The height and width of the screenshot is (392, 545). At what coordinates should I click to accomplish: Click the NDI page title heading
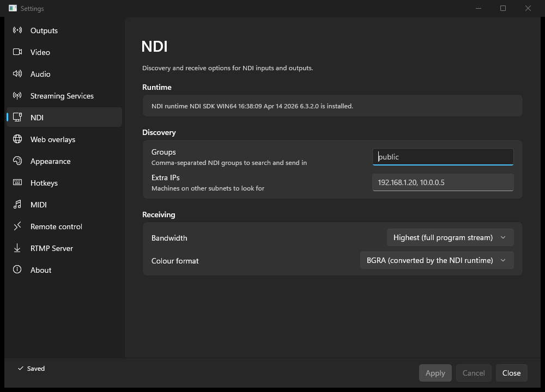[x=154, y=46]
